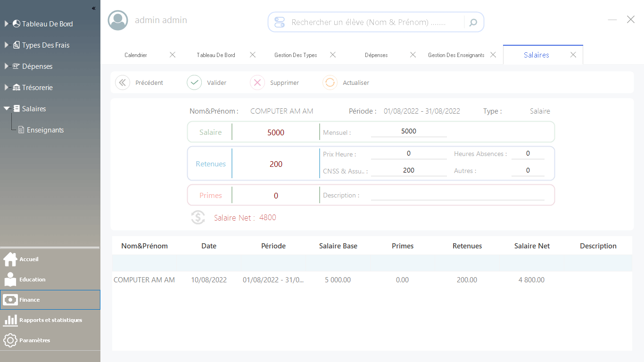Click the Précédent back arrow icon
Image resolution: width=644 pixels, height=362 pixels.
tap(123, 82)
